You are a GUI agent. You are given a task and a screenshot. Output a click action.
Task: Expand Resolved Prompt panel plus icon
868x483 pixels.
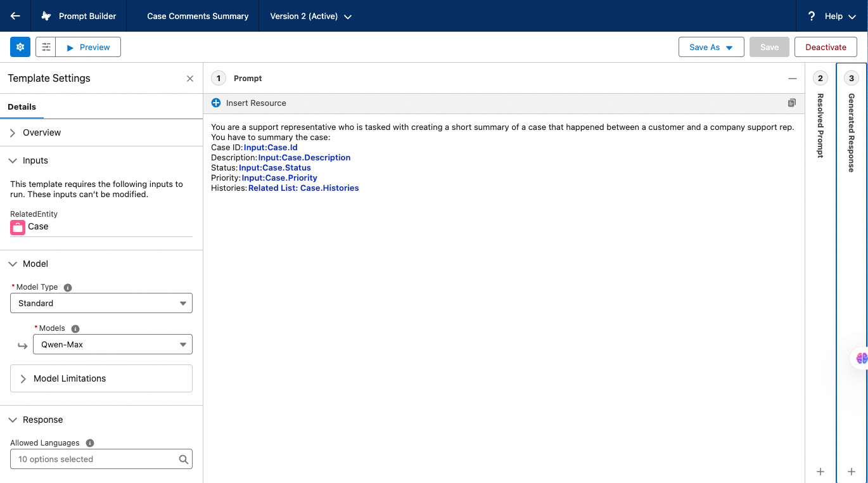[x=820, y=472]
